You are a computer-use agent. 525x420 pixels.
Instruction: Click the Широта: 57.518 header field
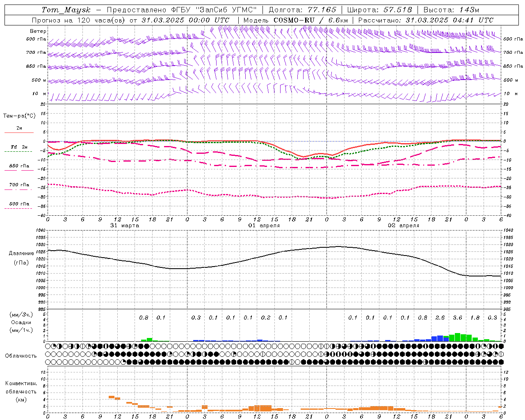(x=379, y=10)
